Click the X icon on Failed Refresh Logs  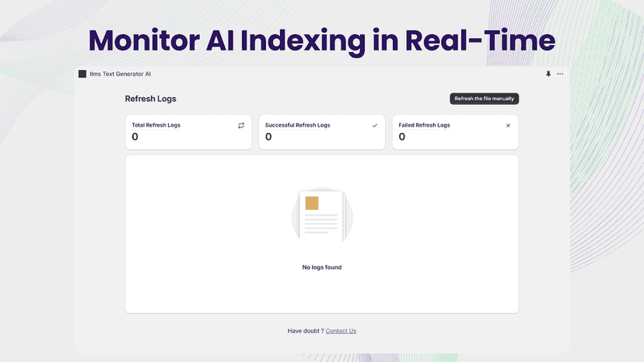coord(508,126)
